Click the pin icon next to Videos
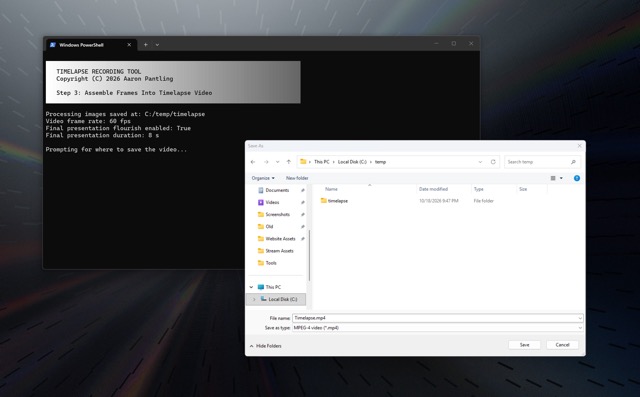Image resolution: width=640 pixels, height=397 pixels. pyautogui.click(x=302, y=202)
